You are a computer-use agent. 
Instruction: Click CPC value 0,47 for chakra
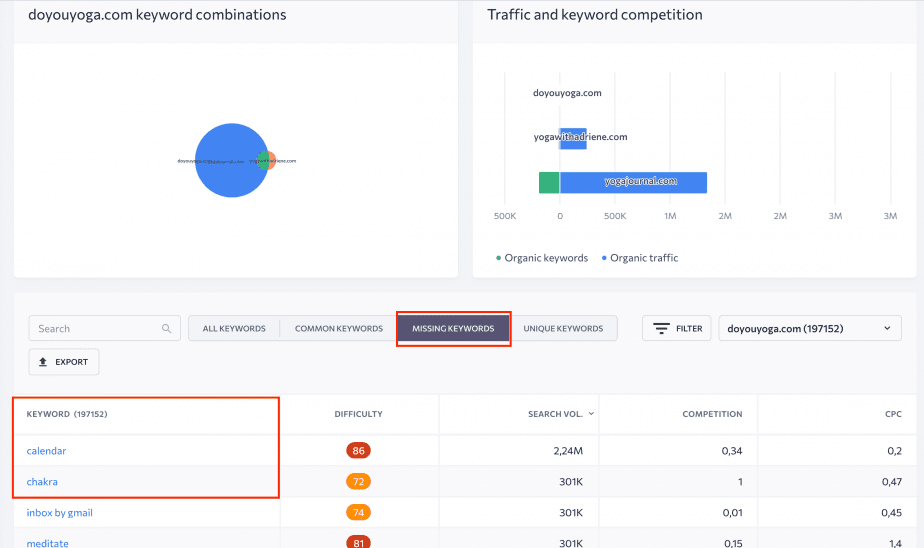[x=892, y=481]
